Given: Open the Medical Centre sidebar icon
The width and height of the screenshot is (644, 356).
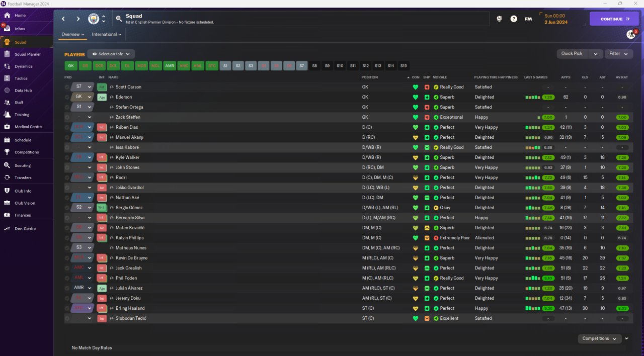Looking at the screenshot, I should click(x=7, y=127).
